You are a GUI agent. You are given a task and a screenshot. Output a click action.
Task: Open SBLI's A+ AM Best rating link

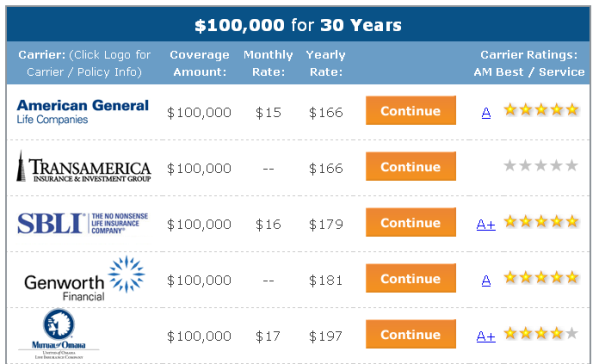pyautogui.click(x=486, y=224)
